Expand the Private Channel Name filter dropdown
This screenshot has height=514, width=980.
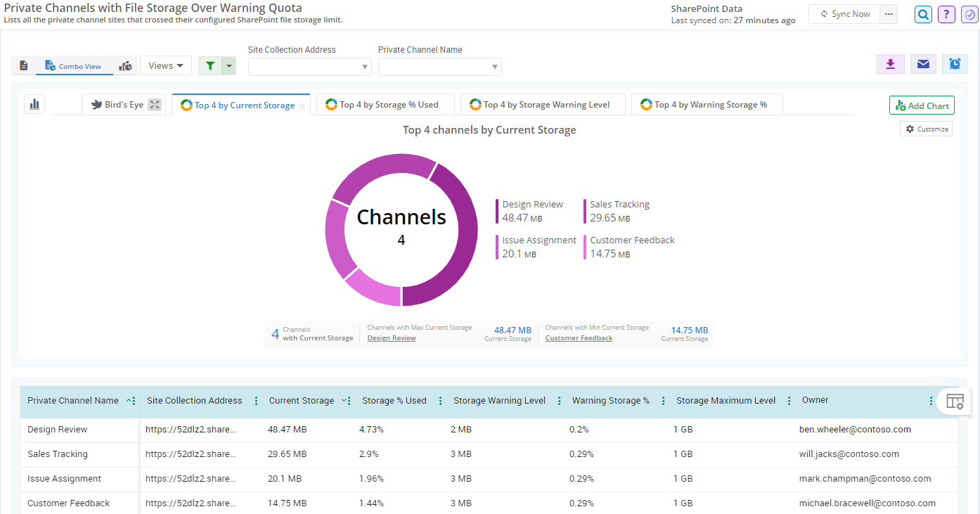pyautogui.click(x=495, y=68)
